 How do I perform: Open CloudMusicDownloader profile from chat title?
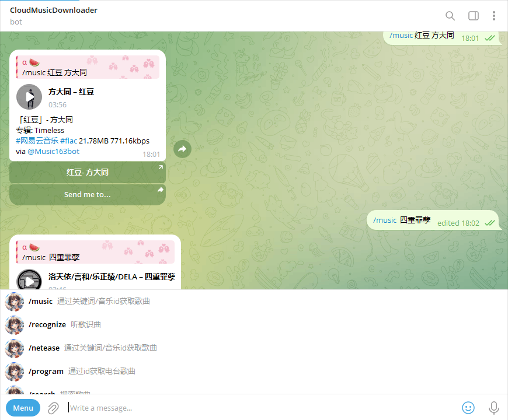[x=53, y=10]
